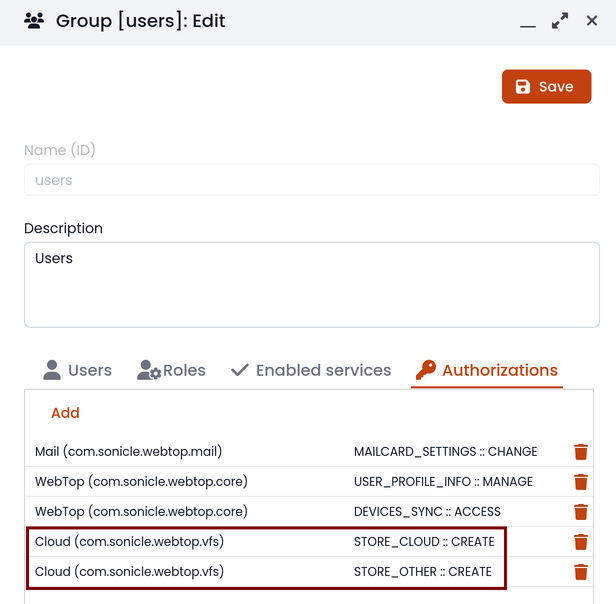Delete the USER_PROFILE_INFO :: MANAGE authorization
Viewport: 616px width, 604px height.
pos(581,481)
